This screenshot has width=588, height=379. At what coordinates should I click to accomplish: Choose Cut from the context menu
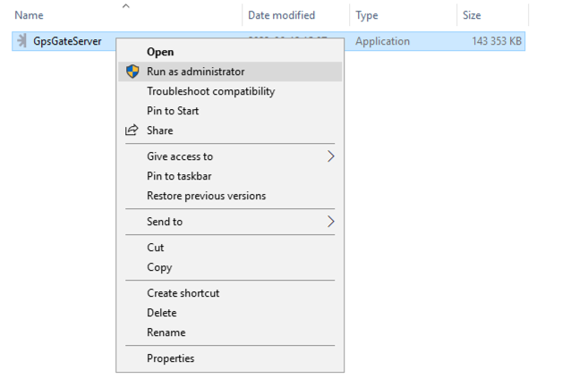(x=230, y=248)
